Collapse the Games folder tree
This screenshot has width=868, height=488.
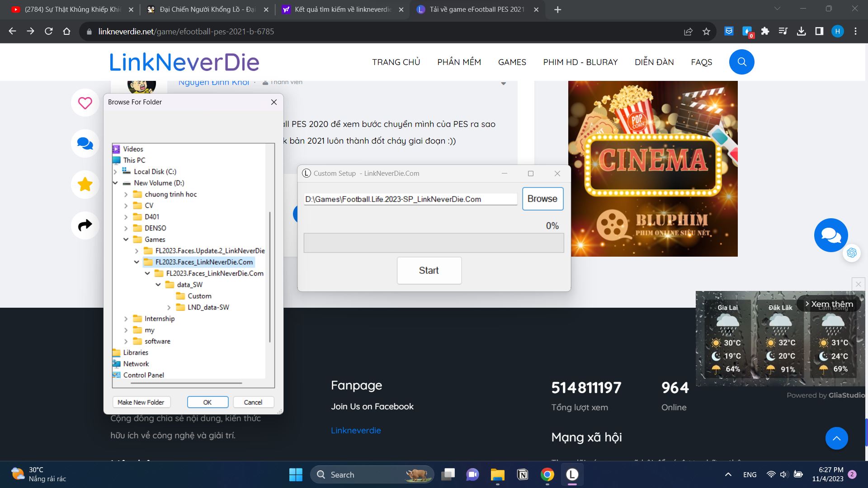(x=126, y=239)
